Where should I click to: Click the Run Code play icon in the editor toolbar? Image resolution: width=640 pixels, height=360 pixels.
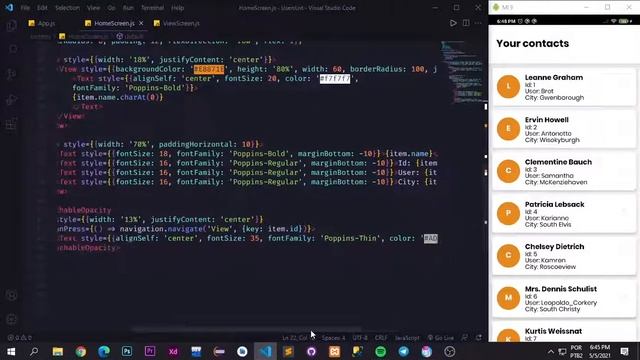tap(453, 23)
